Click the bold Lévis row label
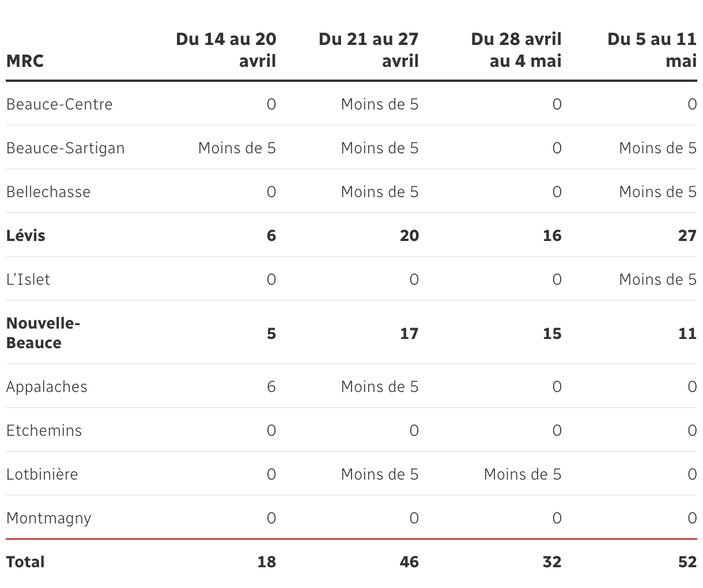Screen dimensions: 703x588 point(26,236)
